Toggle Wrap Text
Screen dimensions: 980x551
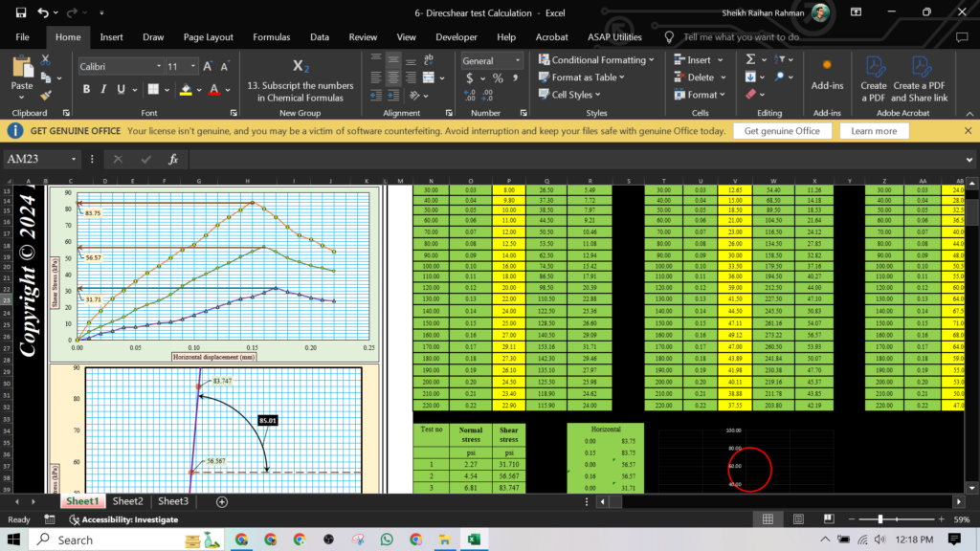(428, 60)
